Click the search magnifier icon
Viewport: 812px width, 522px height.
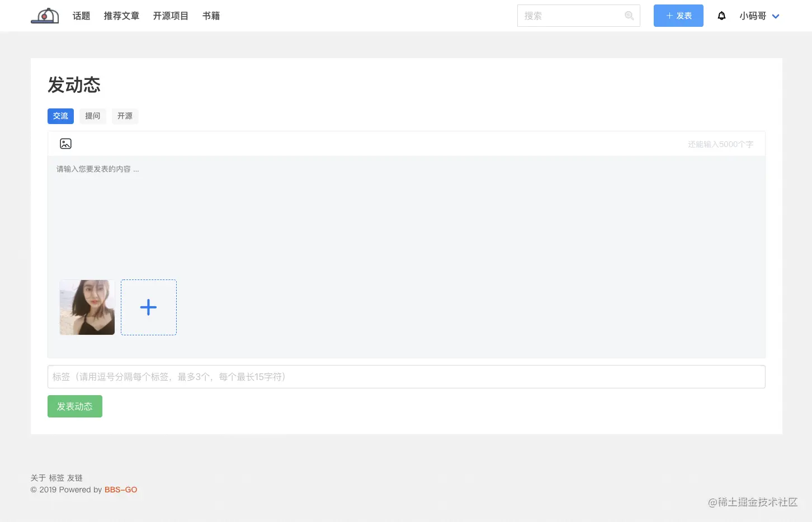tap(629, 16)
